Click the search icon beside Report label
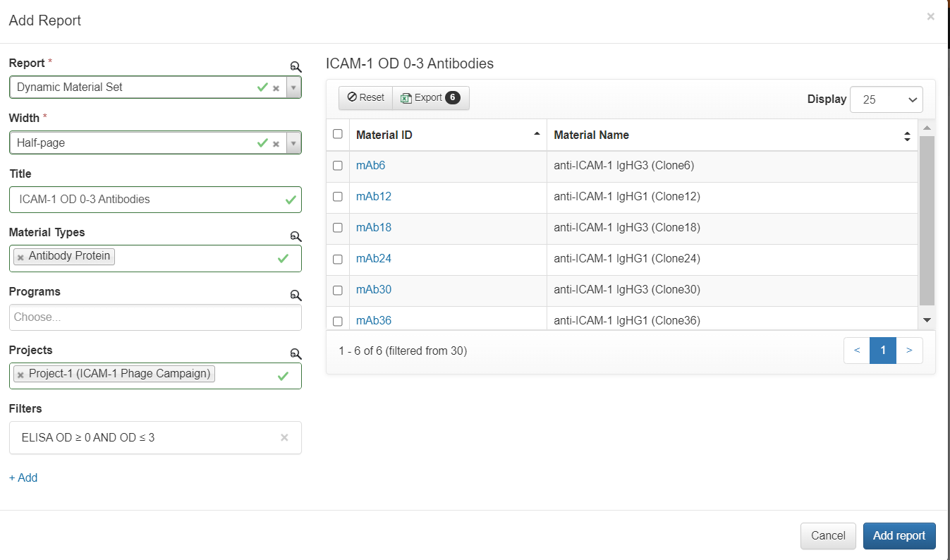Image resolution: width=950 pixels, height=560 pixels. pyautogui.click(x=296, y=67)
